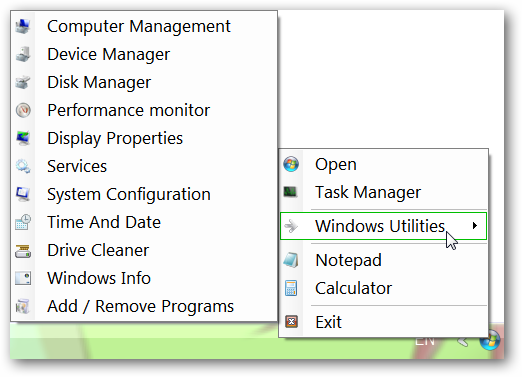The image size is (522, 377).
Task: Show hidden tray icons chevron
Action: point(463,341)
